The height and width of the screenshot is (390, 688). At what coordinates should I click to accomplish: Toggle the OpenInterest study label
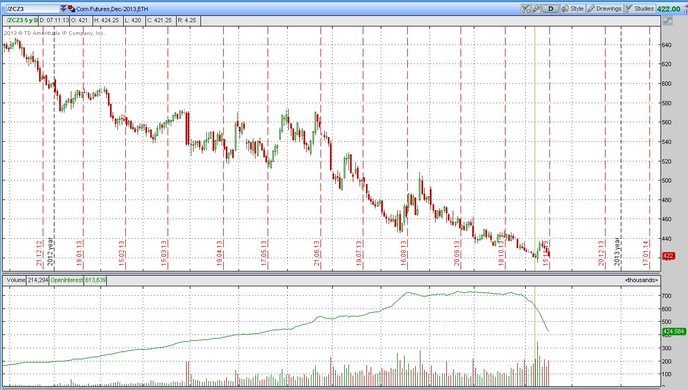tap(66, 280)
